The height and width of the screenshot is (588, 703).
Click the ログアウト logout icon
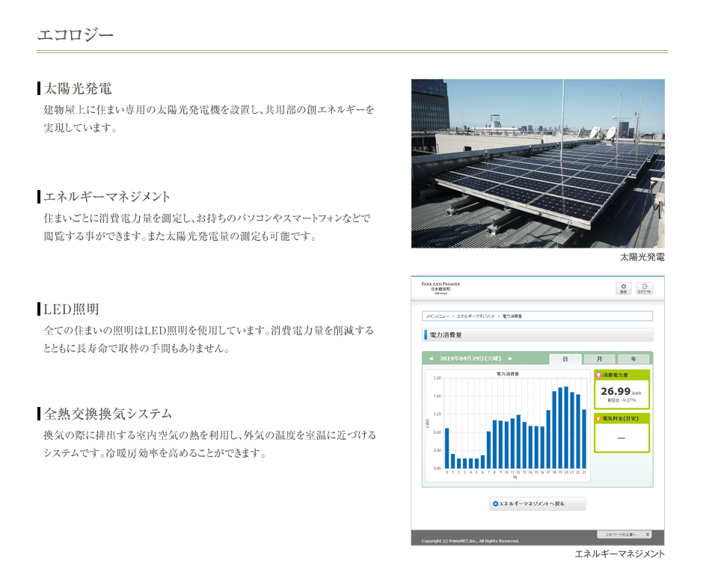644,288
